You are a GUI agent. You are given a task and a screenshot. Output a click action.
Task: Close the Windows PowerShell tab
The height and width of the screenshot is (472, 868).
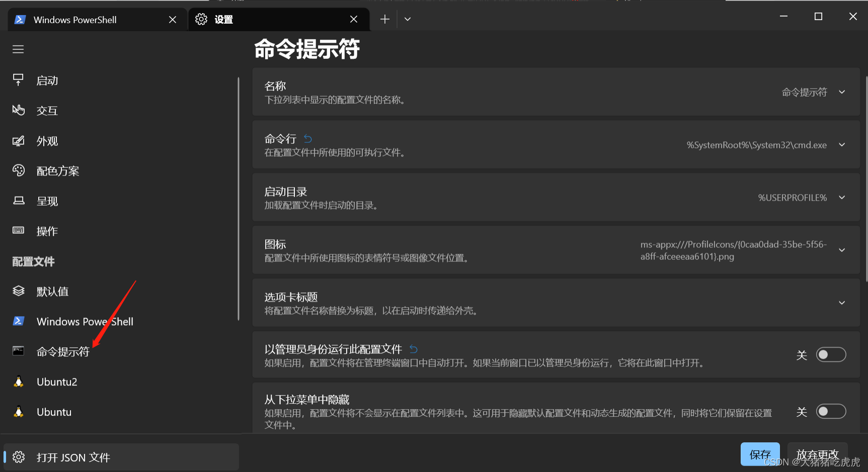click(173, 20)
